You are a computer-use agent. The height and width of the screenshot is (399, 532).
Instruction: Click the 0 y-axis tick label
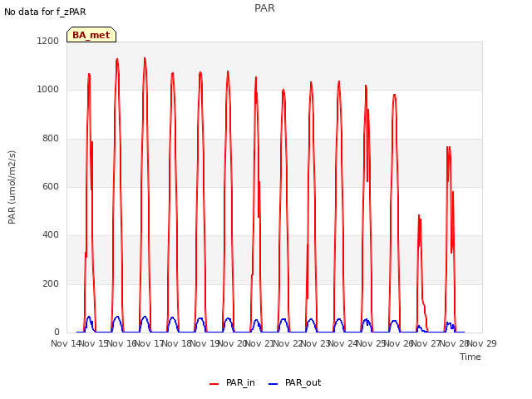coord(57,332)
